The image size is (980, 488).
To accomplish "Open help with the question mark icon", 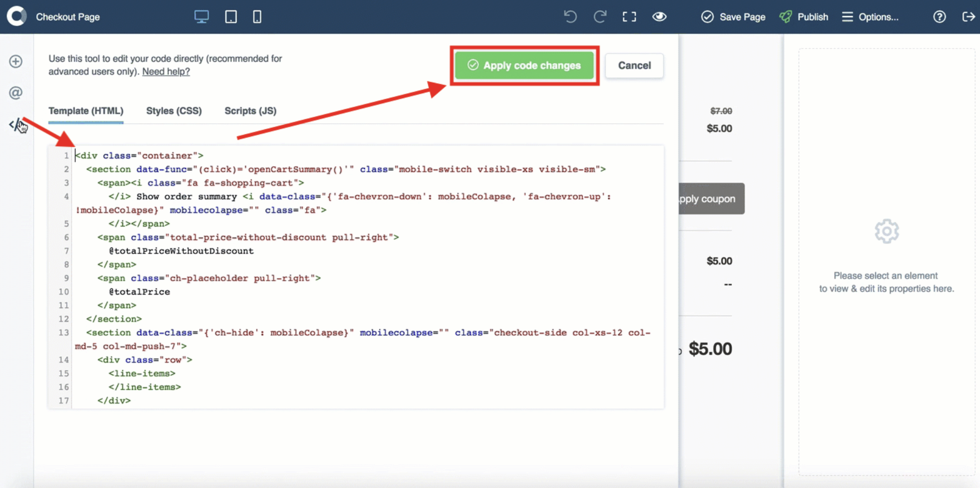I will (939, 17).
